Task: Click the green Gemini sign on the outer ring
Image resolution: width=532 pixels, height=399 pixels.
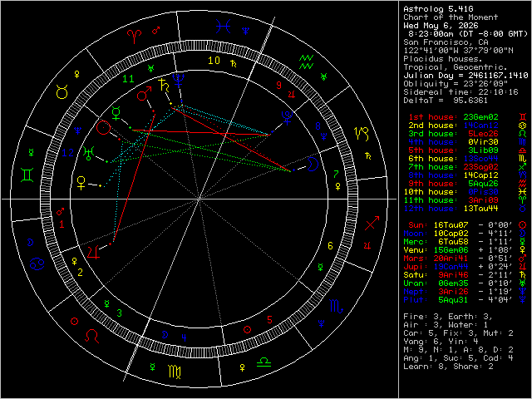Action: coord(27,175)
